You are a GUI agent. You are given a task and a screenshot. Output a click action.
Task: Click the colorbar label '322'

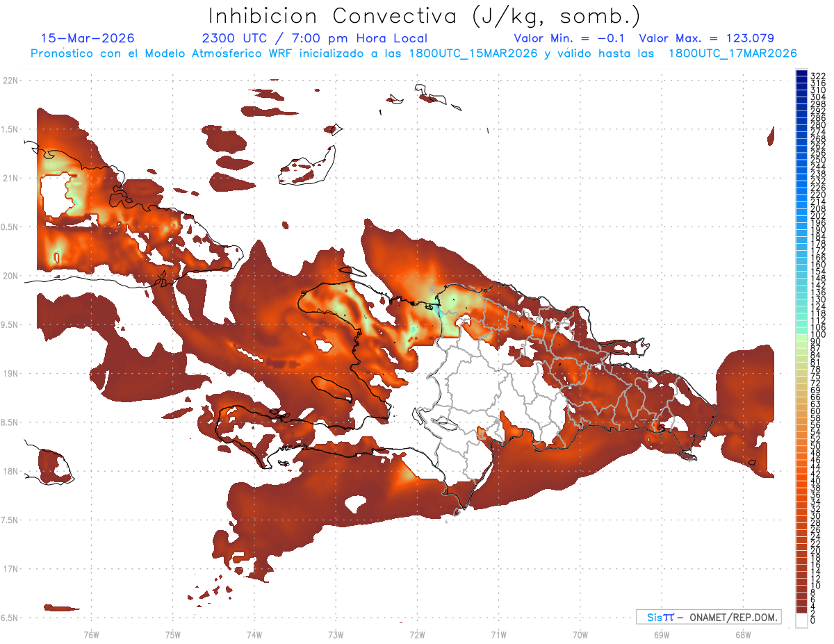pos(817,75)
